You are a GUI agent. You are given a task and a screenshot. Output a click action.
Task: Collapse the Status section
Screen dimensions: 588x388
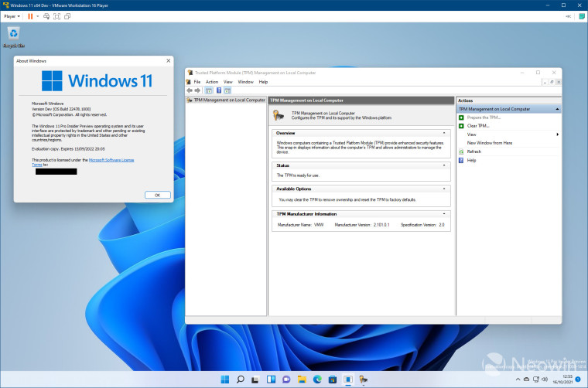444,165
